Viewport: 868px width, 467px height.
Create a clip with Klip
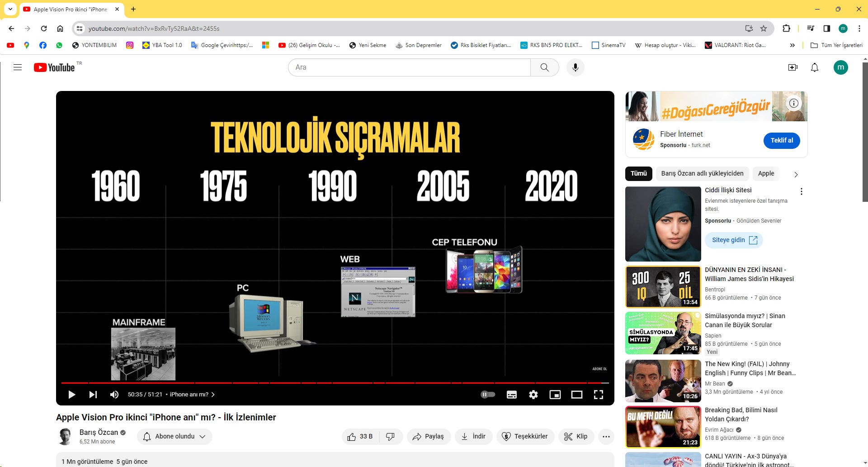(576, 437)
